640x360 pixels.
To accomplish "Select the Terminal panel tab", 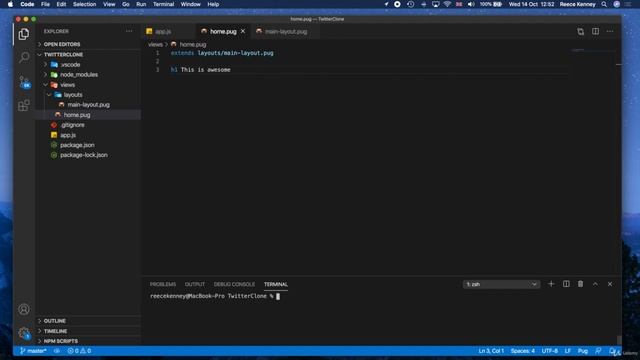I will [x=276, y=284].
